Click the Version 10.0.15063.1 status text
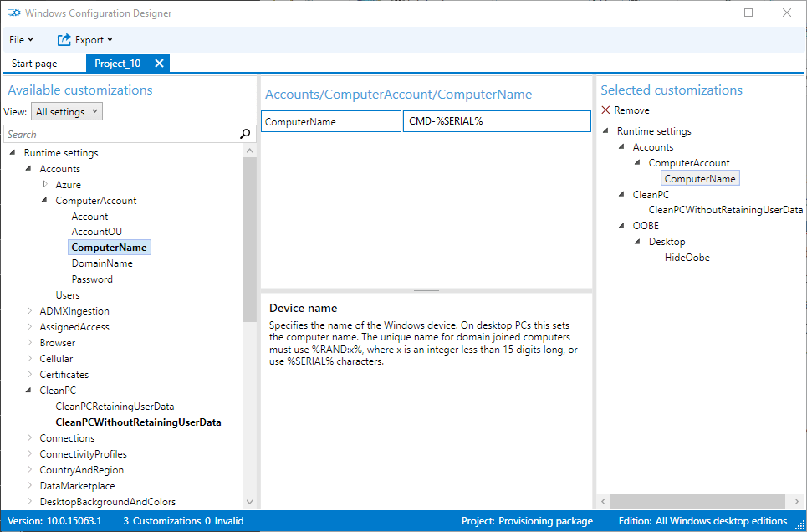The height and width of the screenshot is (532, 807). click(54, 521)
